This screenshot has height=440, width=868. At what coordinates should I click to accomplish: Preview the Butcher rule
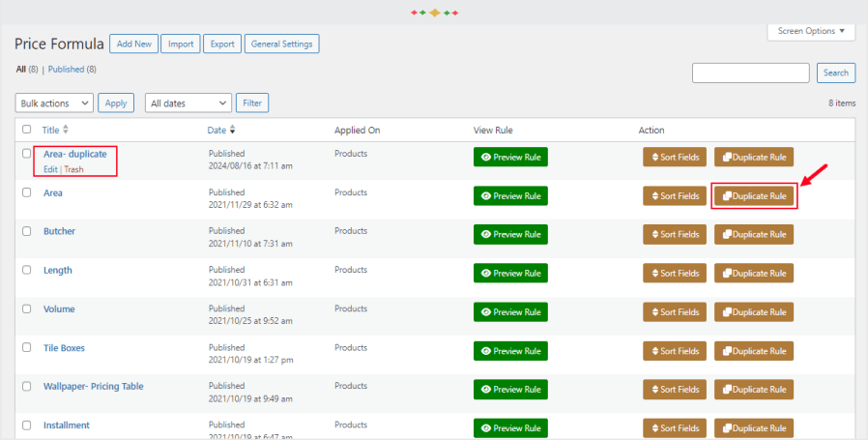pos(510,235)
